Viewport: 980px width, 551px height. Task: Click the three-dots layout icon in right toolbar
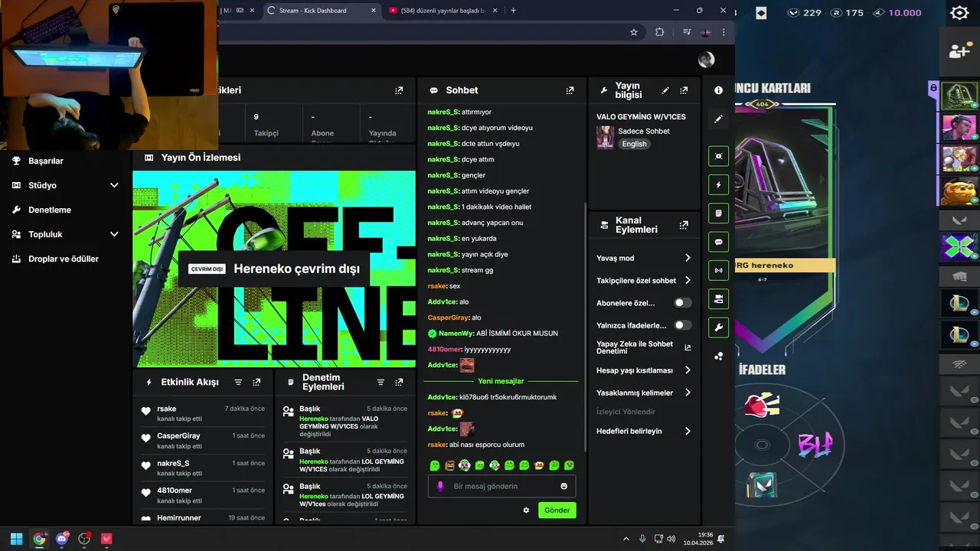(718, 356)
